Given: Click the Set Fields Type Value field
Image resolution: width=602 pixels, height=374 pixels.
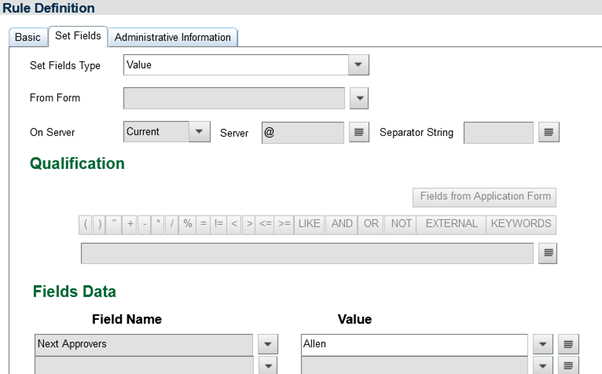Looking at the screenshot, I should (236, 65).
